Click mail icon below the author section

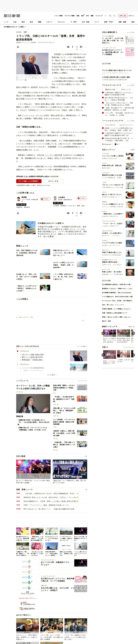[68, 213]
